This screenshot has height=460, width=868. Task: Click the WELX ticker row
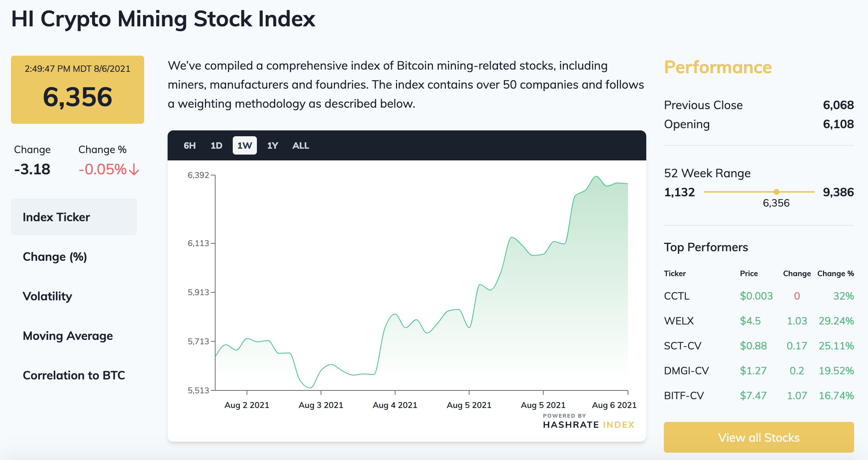[759, 321]
